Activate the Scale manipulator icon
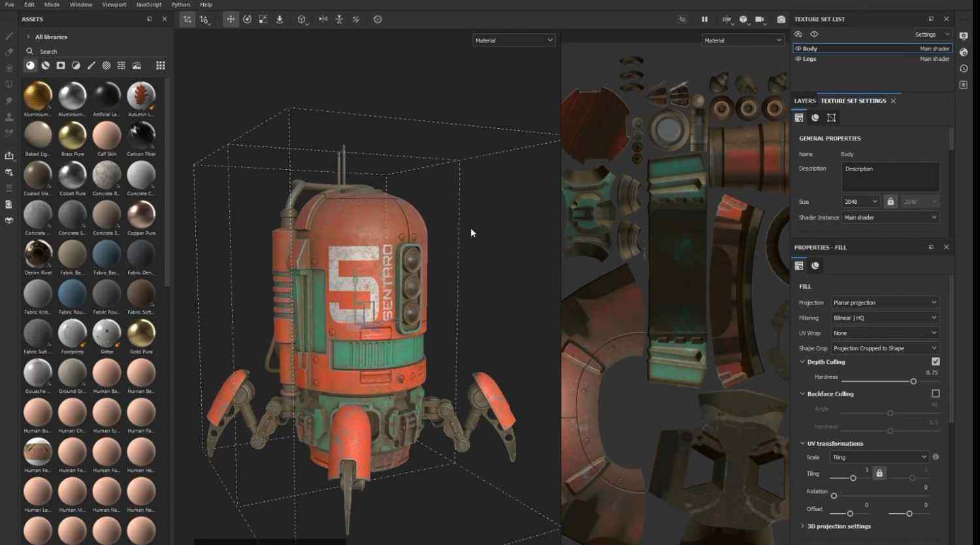This screenshot has height=545, width=980. (x=263, y=20)
